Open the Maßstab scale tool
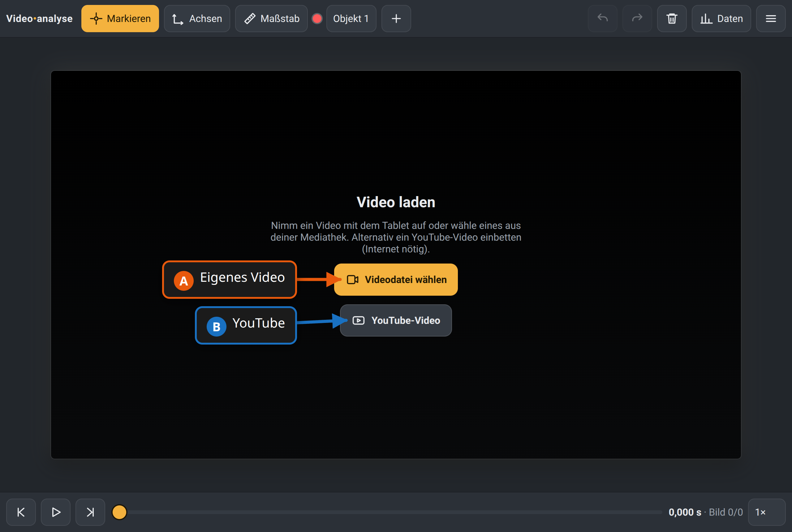Screen dimensions: 792x532 pos(271,19)
